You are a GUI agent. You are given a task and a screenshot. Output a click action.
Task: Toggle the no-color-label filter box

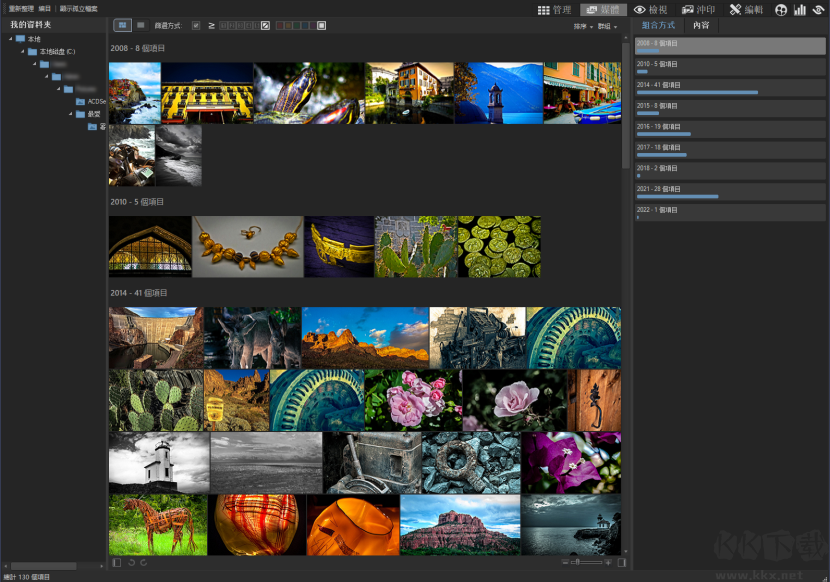[321, 25]
